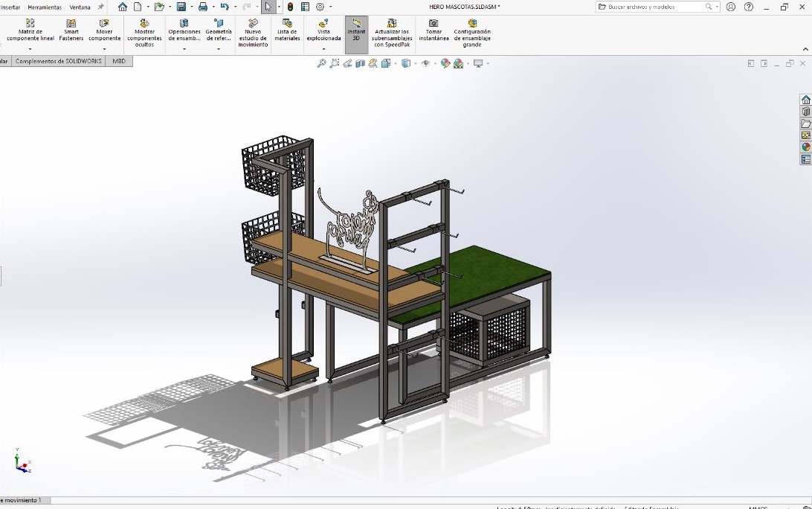
Task: Toggle Hide/Show items eye icon
Action: (425, 63)
